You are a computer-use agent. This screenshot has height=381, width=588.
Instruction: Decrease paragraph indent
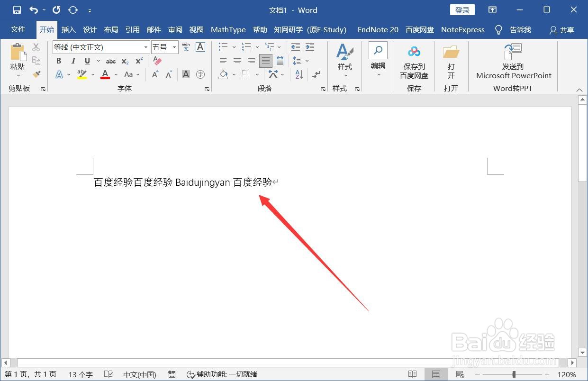tap(295, 47)
